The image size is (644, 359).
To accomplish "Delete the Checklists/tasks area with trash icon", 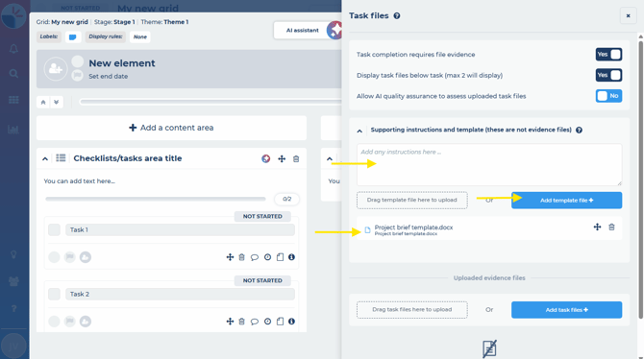I will pyautogui.click(x=296, y=158).
